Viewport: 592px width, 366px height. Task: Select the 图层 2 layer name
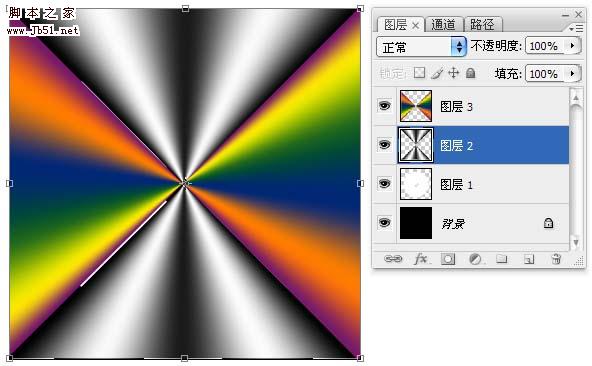456,145
